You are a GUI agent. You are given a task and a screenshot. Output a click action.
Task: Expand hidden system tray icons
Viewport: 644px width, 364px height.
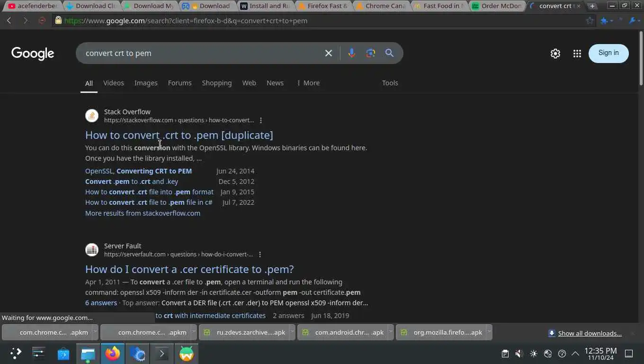[x=575, y=354]
